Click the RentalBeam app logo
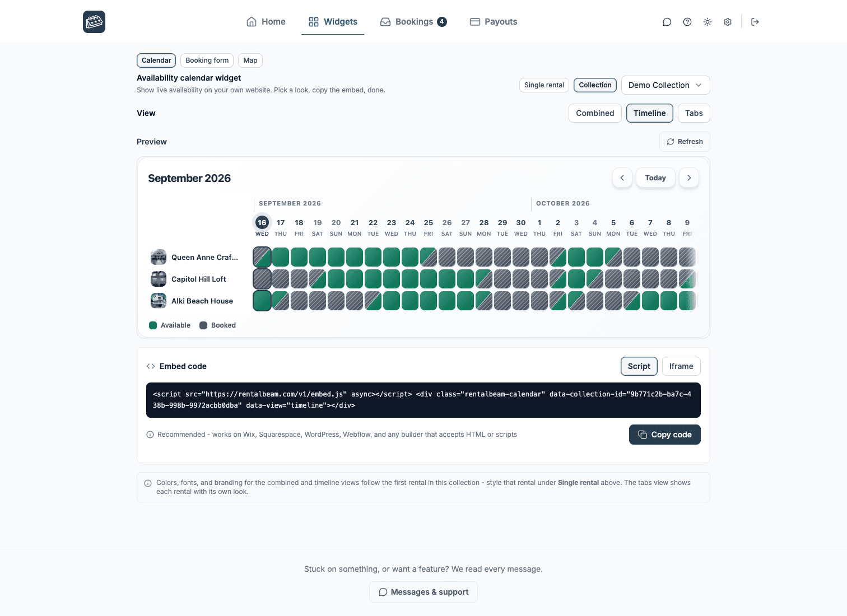 click(x=94, y=22)
